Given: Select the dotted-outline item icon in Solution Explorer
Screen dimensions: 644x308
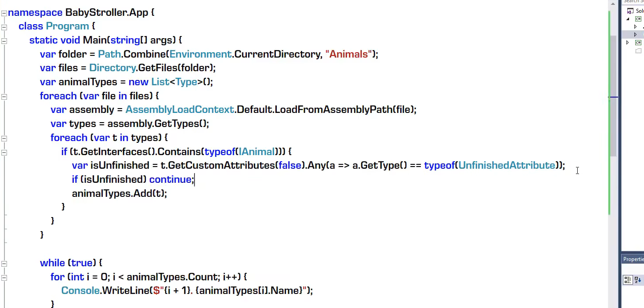Looking at the screenshot, I should point(638,51).
